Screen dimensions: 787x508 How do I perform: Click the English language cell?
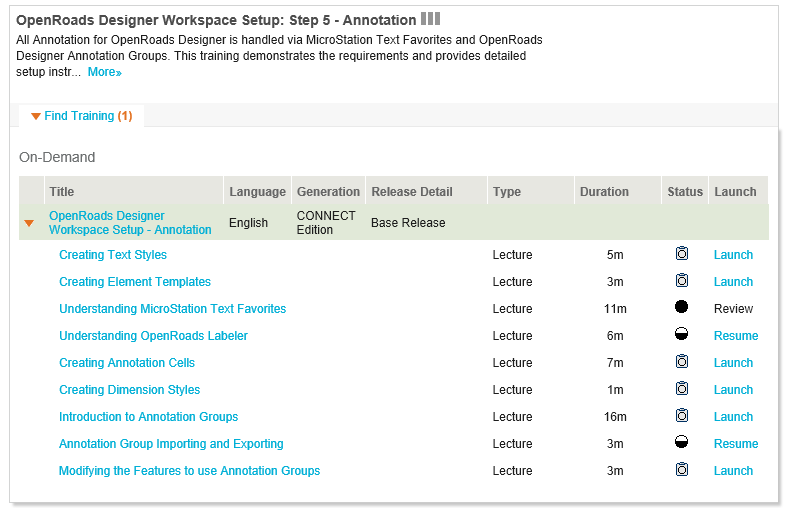coord(248,223)
